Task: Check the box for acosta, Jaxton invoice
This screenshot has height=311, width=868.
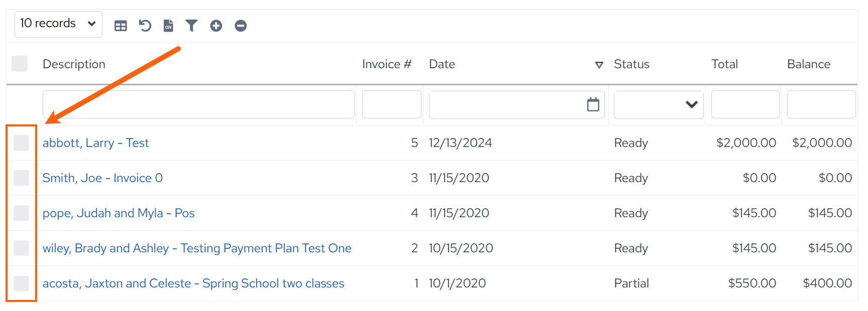Action: 21,283
